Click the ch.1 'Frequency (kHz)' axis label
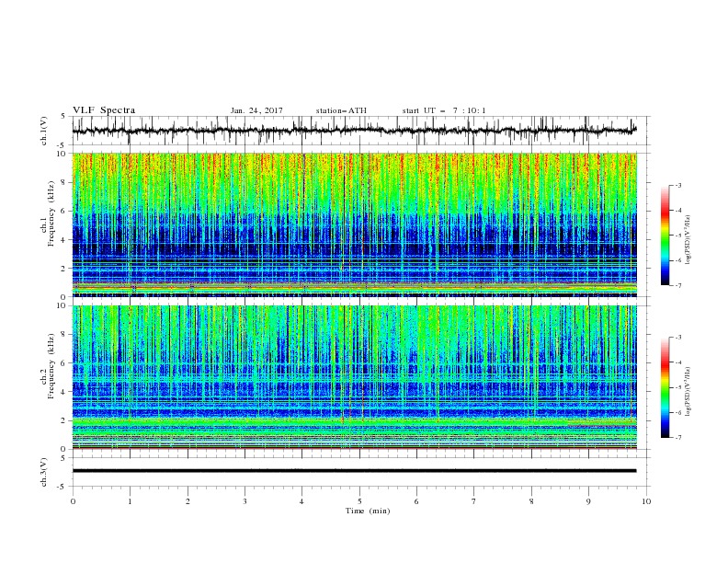This screenshot has width=728, height=563. coord(51,213)
